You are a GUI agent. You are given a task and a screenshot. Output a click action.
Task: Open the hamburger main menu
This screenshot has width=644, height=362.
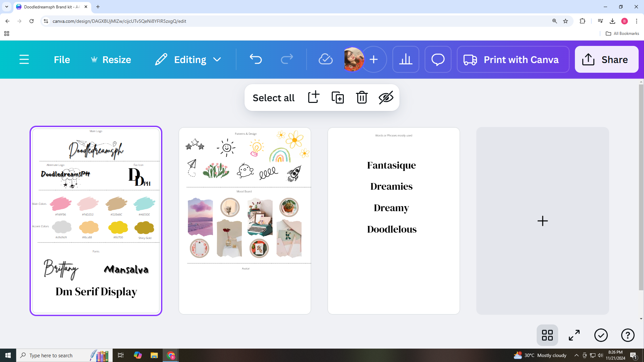pyautogui.click(x=24, y=59)
